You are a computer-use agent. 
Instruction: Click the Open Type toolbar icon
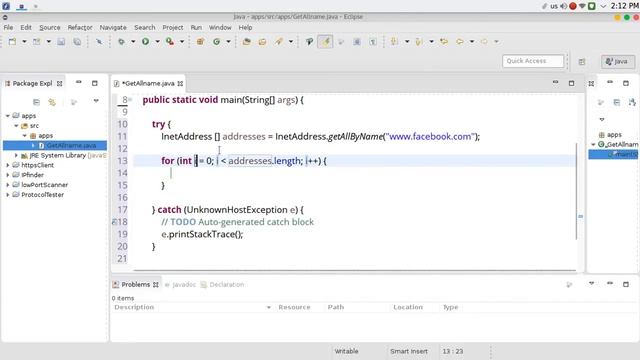tap(247, 42)
